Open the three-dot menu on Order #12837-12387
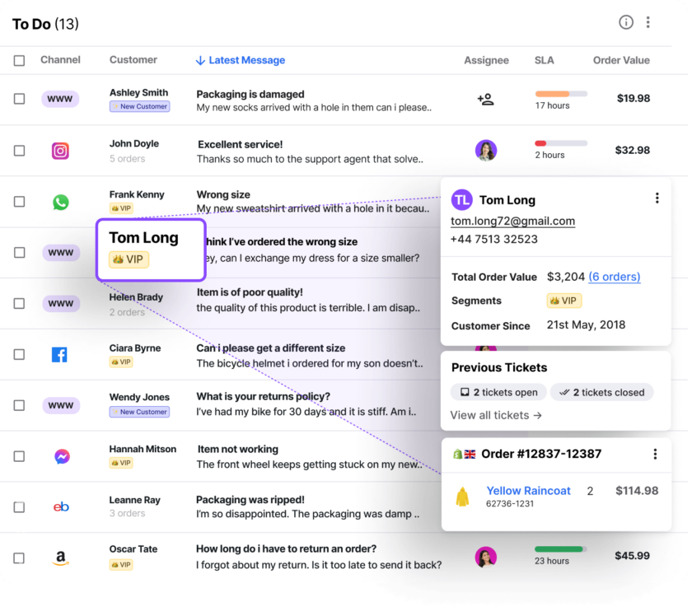Screen dimensions: 692x616 coord(656,454)
